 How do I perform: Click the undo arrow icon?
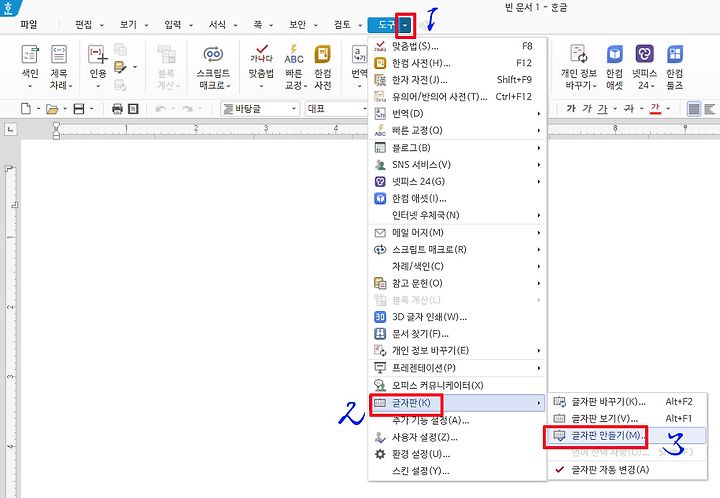click(x=161, y=109)
